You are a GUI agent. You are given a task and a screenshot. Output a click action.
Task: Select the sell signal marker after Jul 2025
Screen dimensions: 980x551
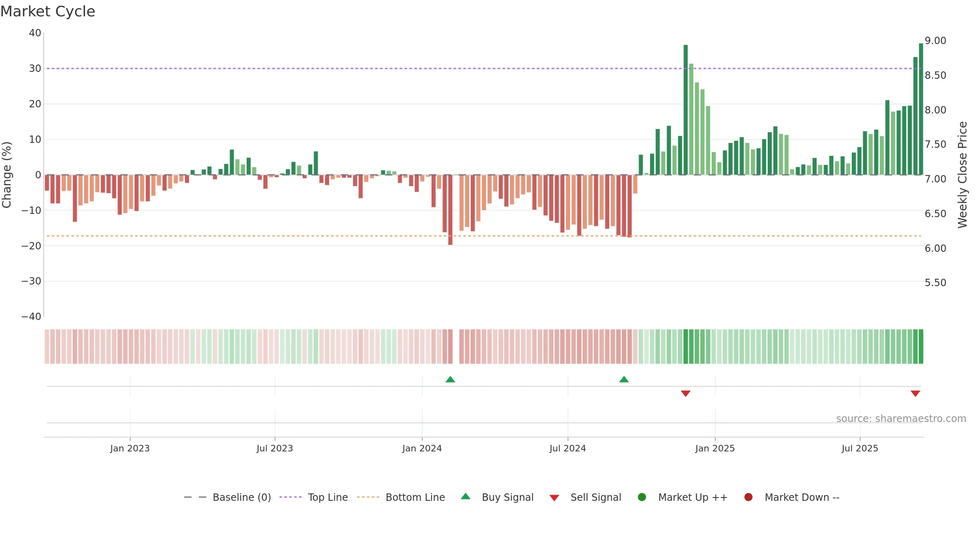915,393
